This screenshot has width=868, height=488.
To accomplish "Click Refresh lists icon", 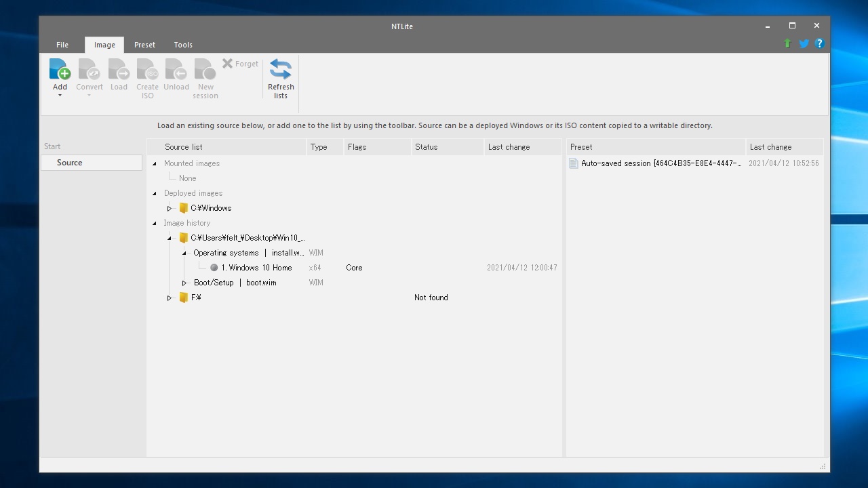I will click(x=281, y=69).
